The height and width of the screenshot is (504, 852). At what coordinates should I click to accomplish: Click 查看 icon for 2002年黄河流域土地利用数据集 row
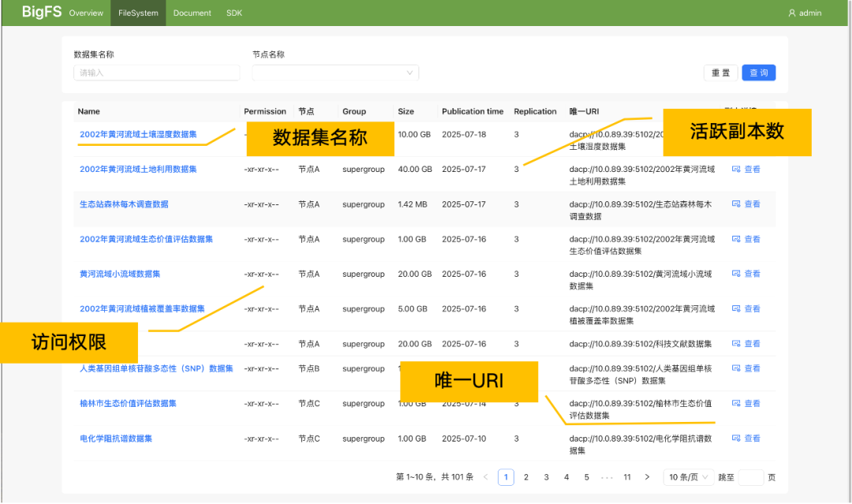[x=736, y=169]
